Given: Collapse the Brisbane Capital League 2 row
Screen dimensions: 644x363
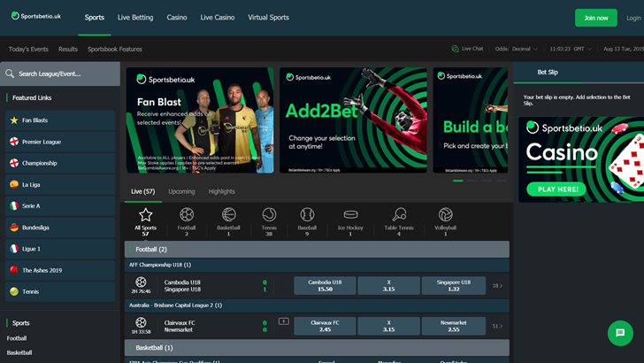Looking at the screenshot, I should coord(317,305).
